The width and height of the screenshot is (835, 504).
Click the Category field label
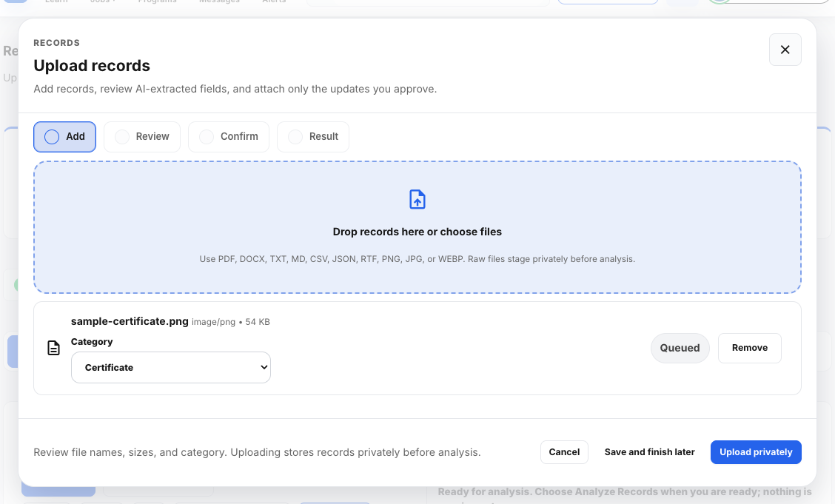click(x=92, y=342)
